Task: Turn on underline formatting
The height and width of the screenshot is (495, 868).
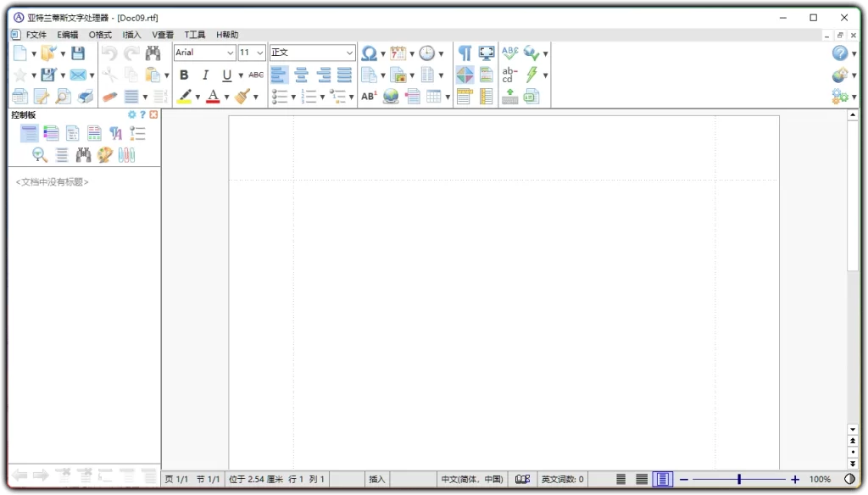Action: click(226, 75)
